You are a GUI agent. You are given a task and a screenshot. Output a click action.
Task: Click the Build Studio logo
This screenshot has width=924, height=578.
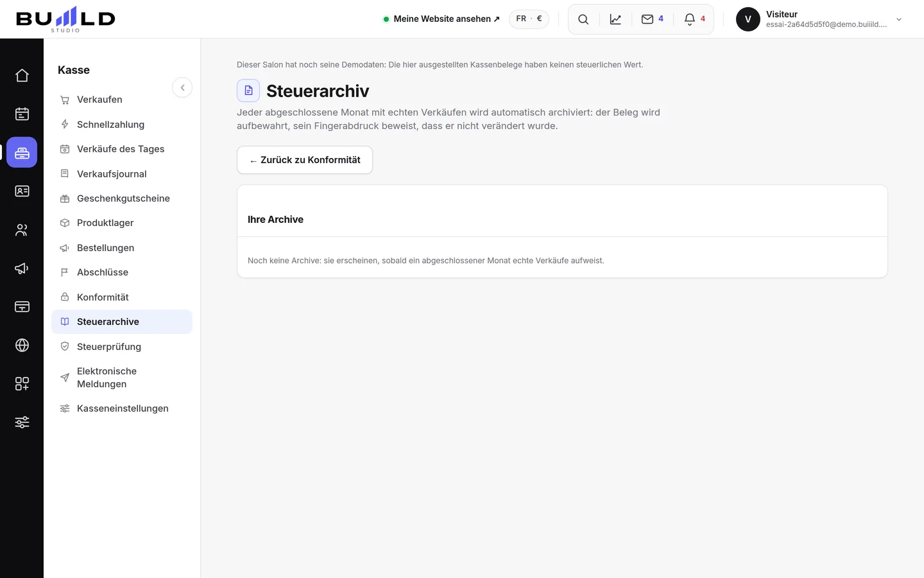pos(65,19)
